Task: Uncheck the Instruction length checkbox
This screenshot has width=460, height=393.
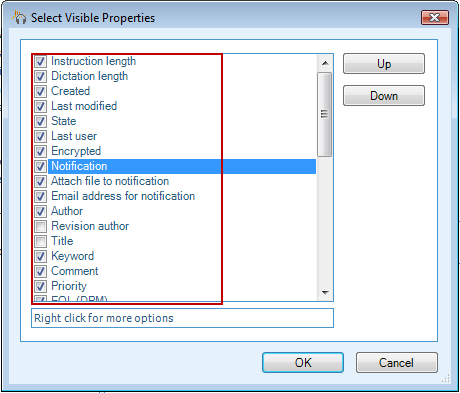Action: click(41, 61)
